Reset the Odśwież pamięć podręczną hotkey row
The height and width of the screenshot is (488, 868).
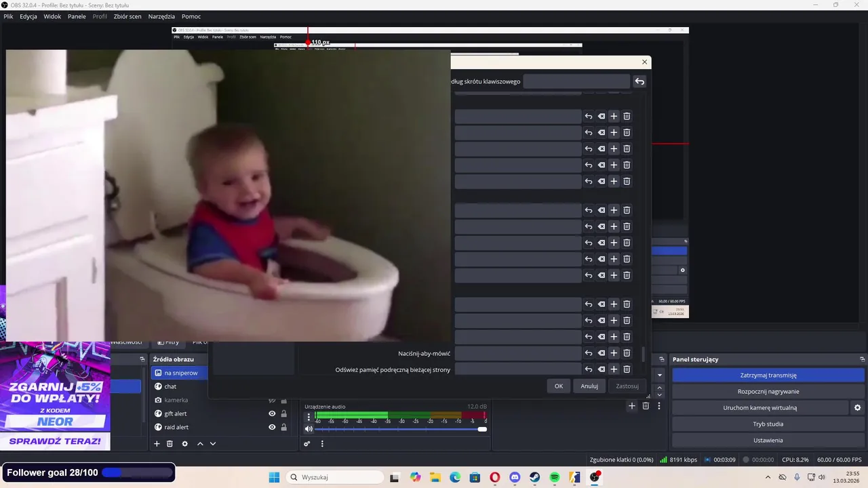click(589, 369)
